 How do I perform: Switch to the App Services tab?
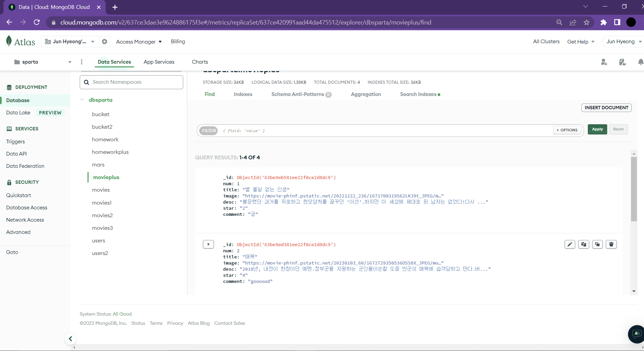pos(159,62)
